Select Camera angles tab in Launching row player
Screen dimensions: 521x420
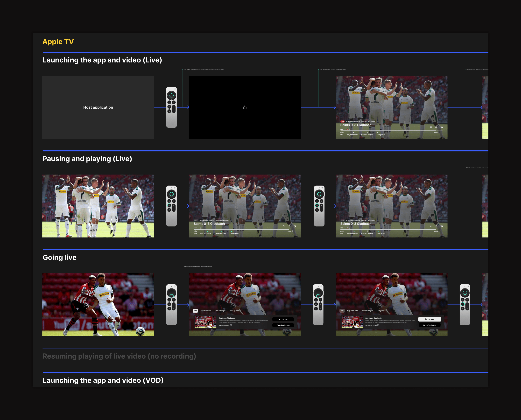click(367, 135)
